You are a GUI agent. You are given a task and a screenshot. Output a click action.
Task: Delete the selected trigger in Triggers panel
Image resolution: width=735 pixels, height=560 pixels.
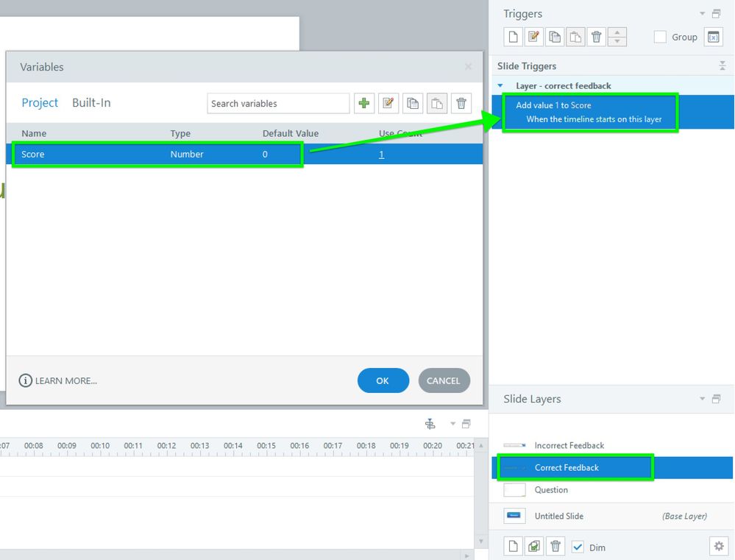click(596, 37)
